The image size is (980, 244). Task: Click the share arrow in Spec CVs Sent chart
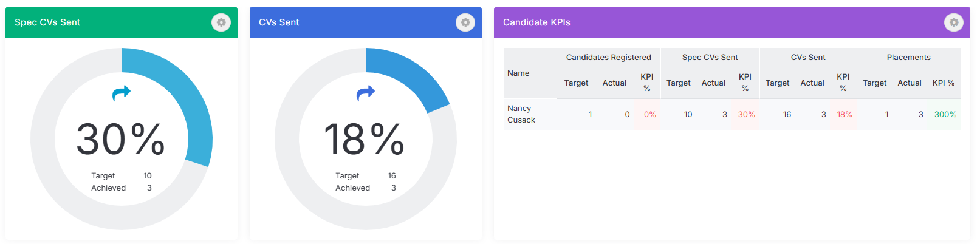tap(122, 93)
